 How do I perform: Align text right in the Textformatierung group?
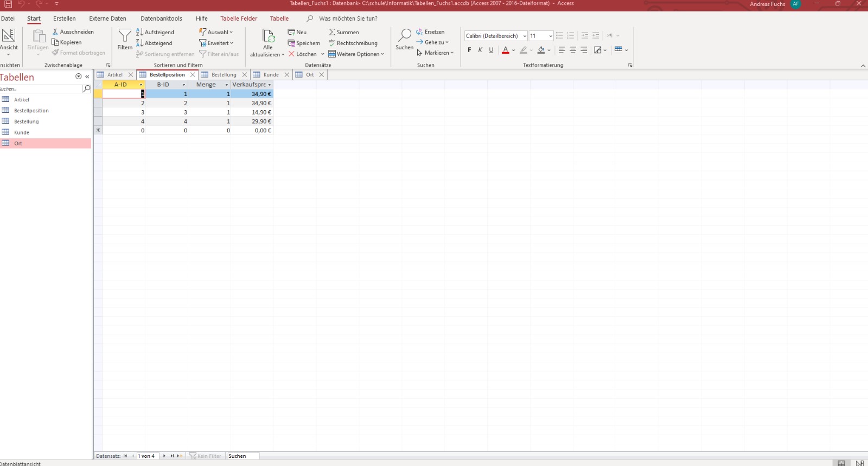pyautogui.click(x=584, y=50)
